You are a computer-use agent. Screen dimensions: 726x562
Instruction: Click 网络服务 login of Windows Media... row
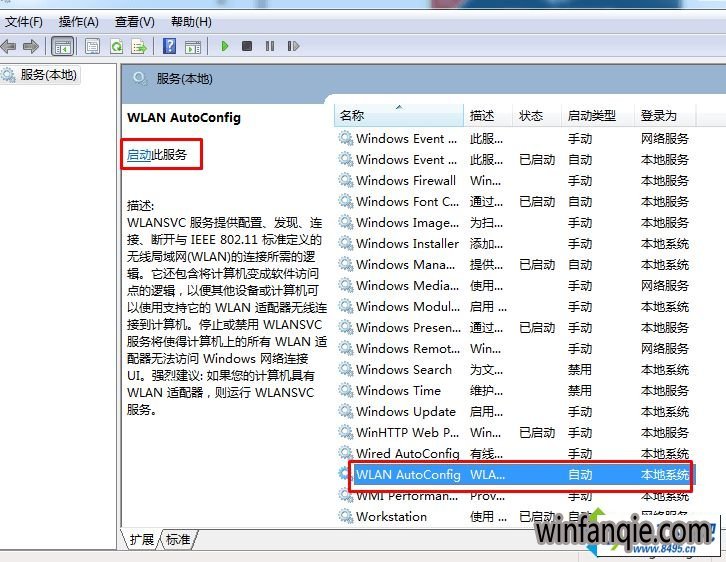[x=664, y=285]
